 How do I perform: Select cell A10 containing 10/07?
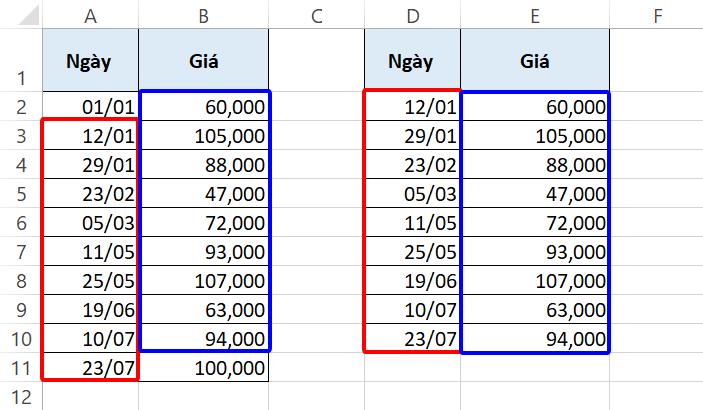[91, 338]
